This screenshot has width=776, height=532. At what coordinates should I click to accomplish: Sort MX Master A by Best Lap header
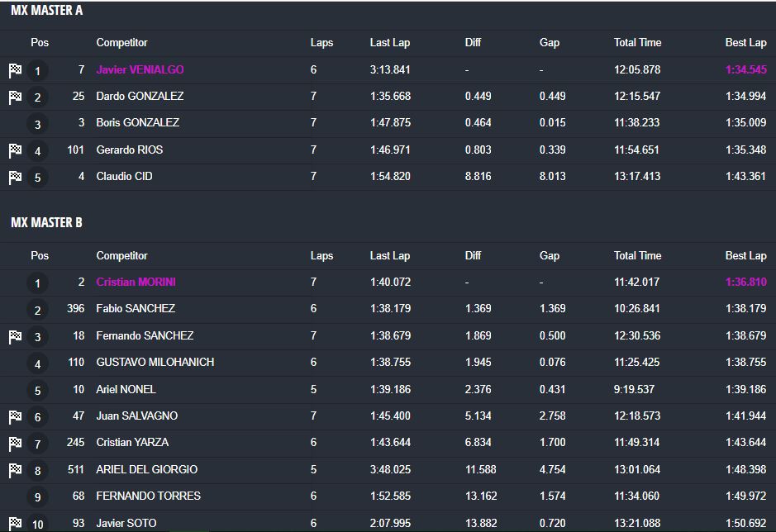pyautogui.click(x=745, y=42)
